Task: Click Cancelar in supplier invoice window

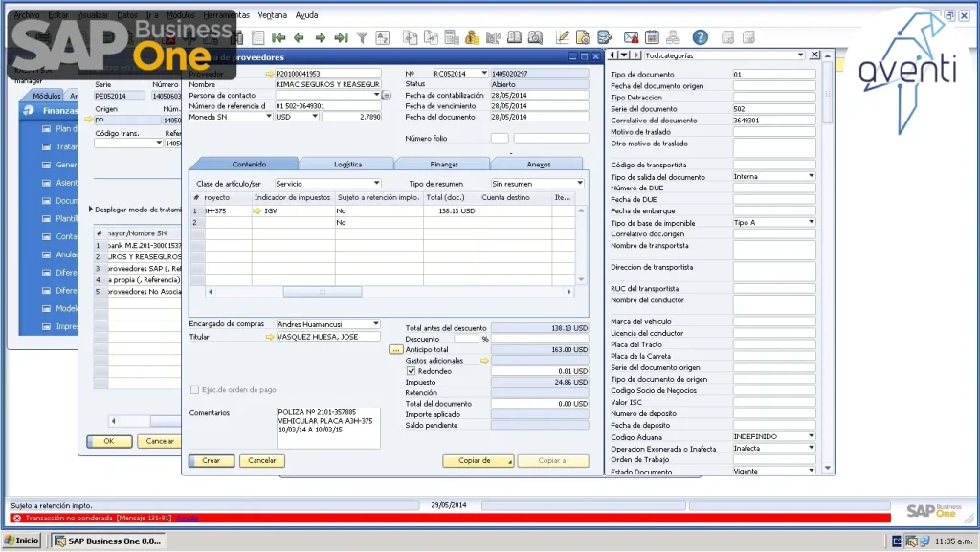Action: tap(262, 461)
